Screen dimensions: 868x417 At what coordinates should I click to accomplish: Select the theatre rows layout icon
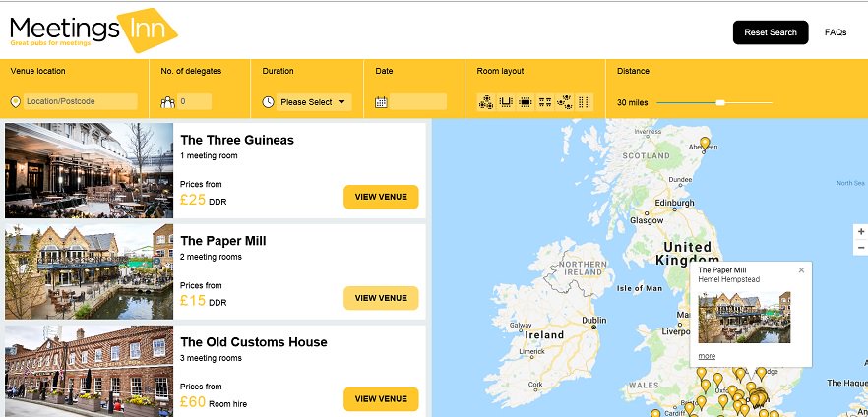click(584, 102)
